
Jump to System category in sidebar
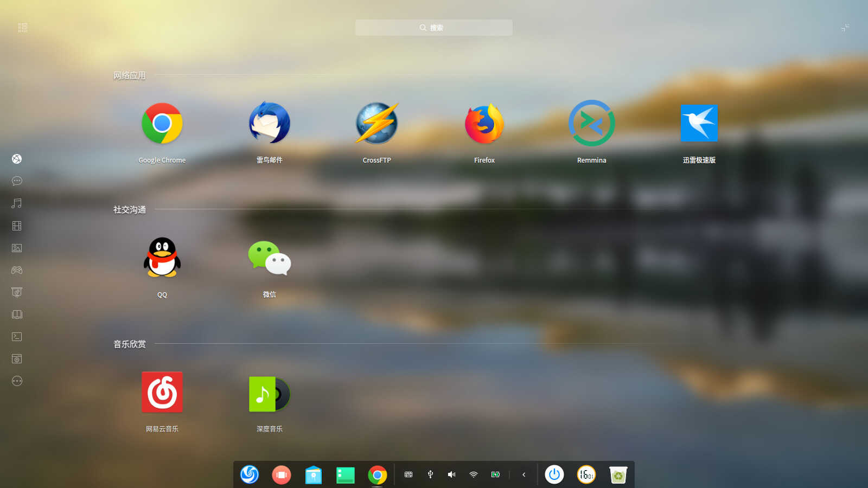pyautogui.click(x=17, y=359)
